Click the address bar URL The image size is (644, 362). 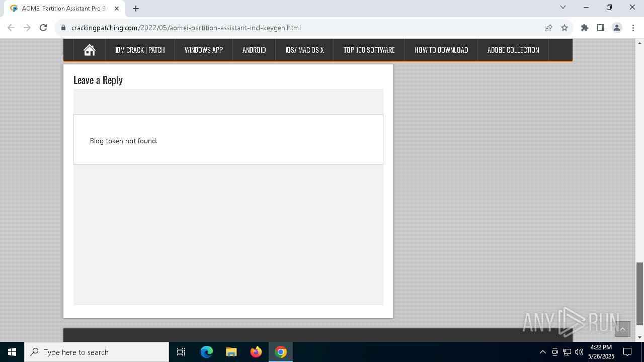(x=186, y=28)
